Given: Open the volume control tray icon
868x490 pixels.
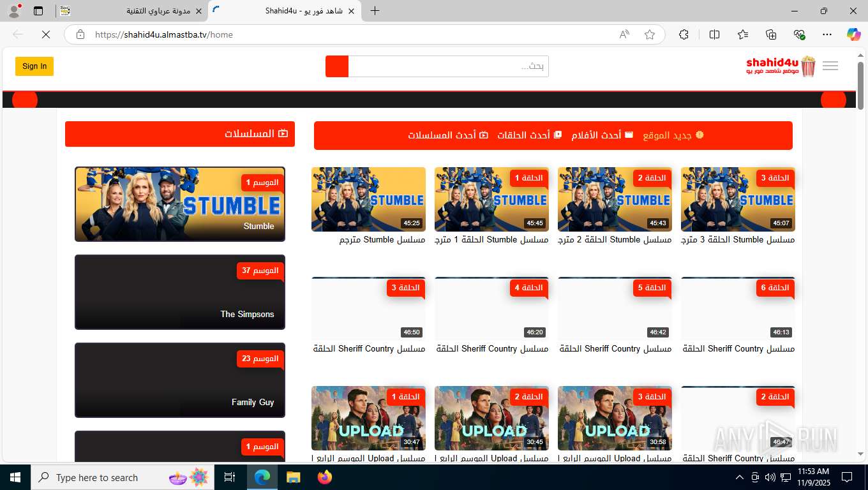Looking at the screenshot, I should point(770,477).
